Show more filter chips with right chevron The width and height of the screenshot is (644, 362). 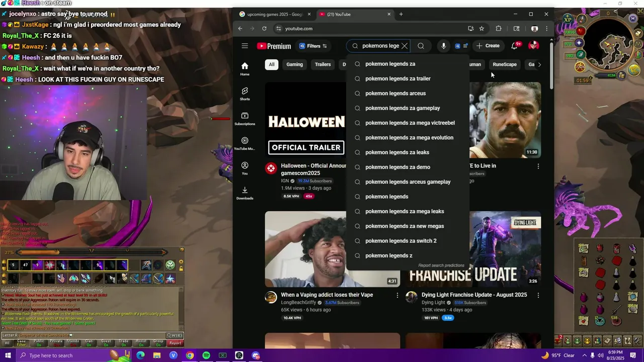(x=539, y=64)
